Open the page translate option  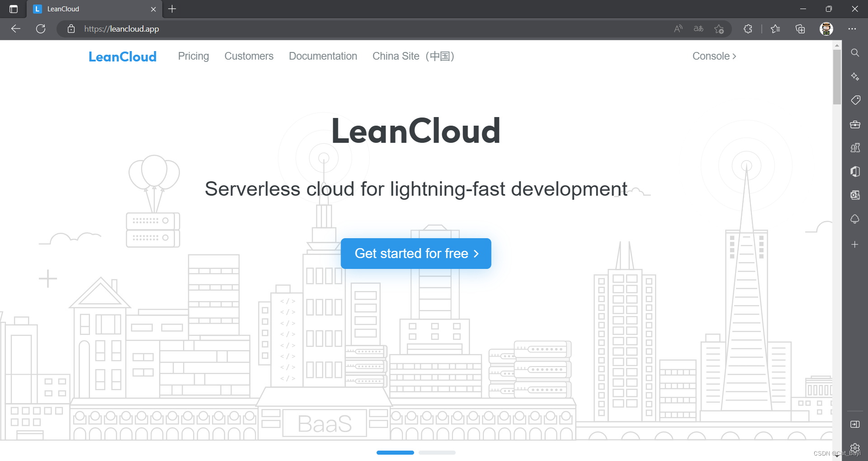(698, 29)
